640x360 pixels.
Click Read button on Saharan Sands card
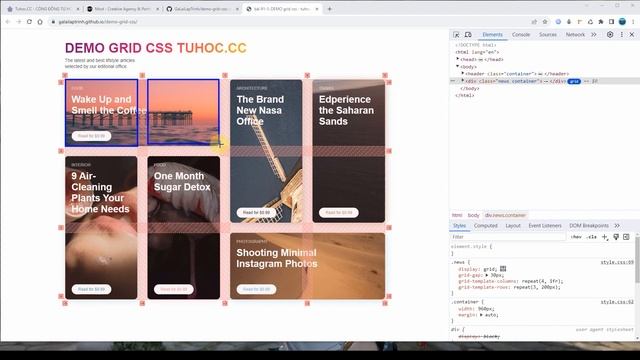coord(339,213)
